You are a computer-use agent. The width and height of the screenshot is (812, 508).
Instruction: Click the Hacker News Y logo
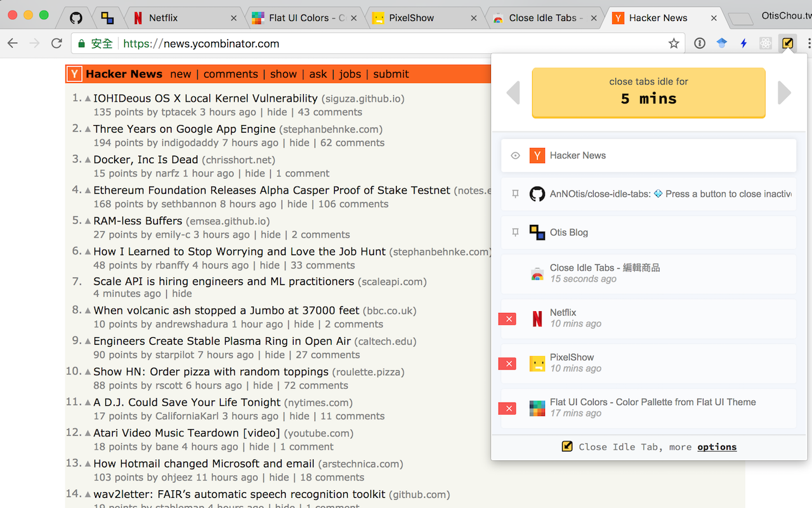coord(74,74)
